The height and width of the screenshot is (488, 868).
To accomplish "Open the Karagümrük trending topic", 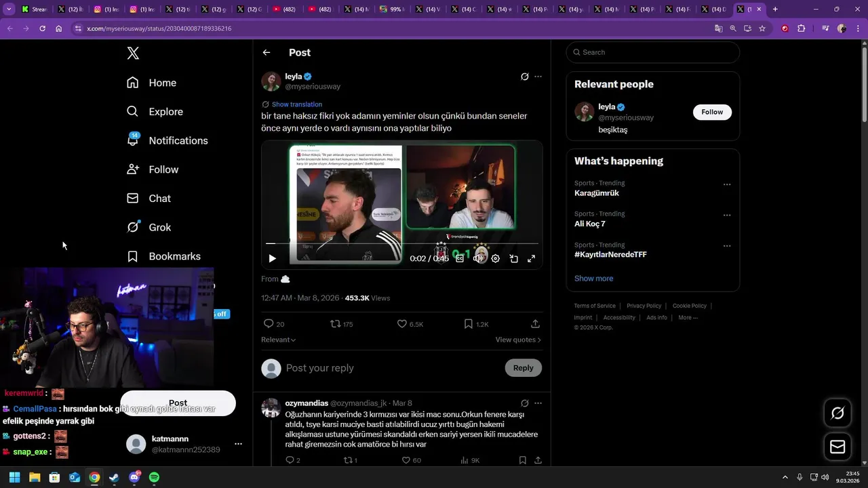I will click(597, 193).
